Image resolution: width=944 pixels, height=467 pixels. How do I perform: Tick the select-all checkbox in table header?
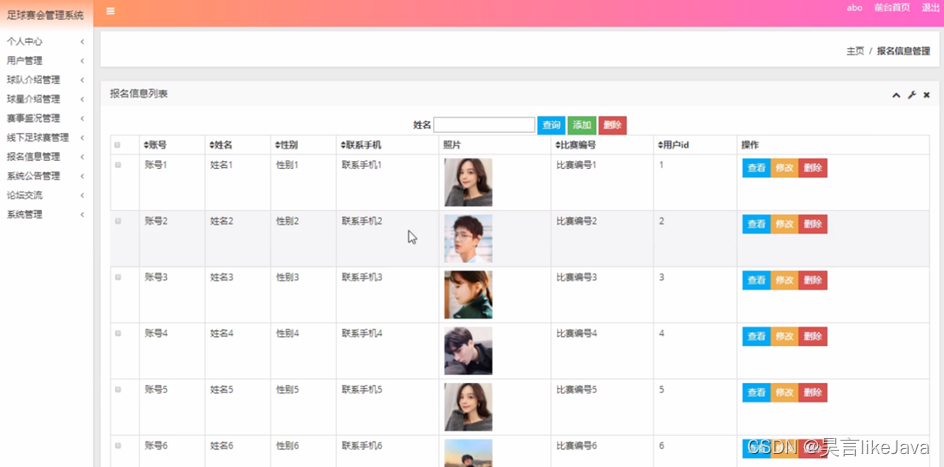117,145
